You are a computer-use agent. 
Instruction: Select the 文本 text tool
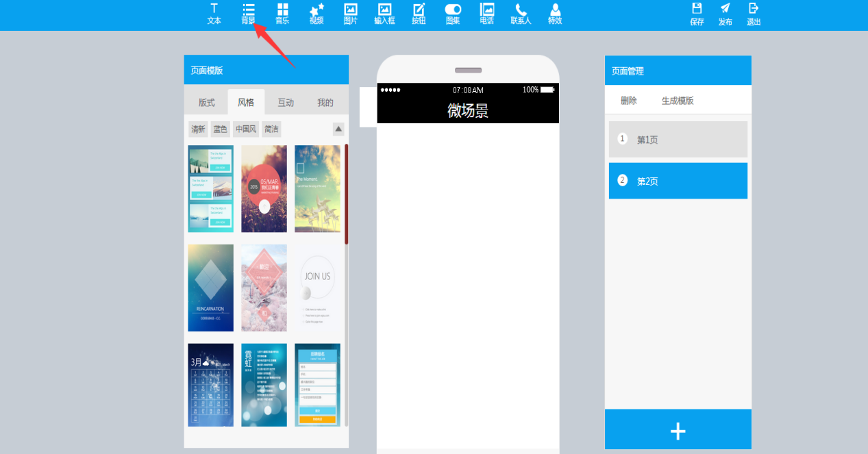[x=214, y=14]
